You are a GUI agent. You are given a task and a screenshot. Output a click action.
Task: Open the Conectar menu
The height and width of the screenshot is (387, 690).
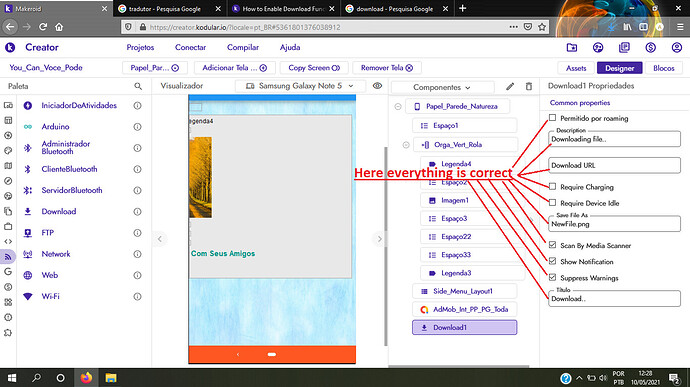coord(191,48)
